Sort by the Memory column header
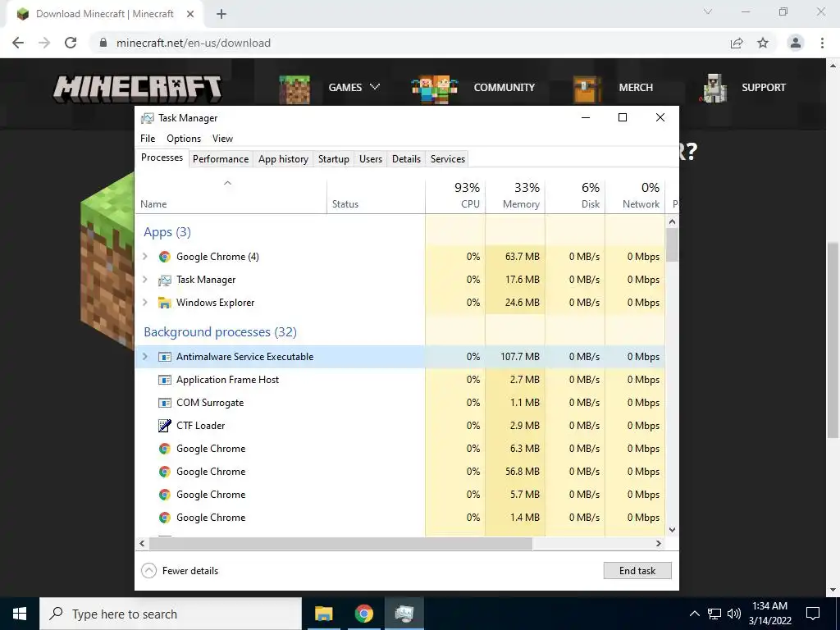The height and width of the screenshot is (630, 840). 515,195
